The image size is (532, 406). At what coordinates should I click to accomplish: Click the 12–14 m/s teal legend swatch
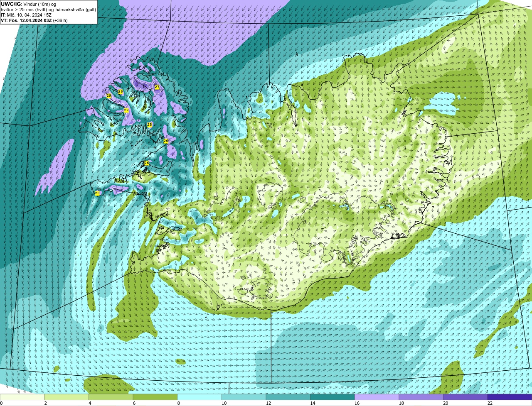(x=288, y=397)
